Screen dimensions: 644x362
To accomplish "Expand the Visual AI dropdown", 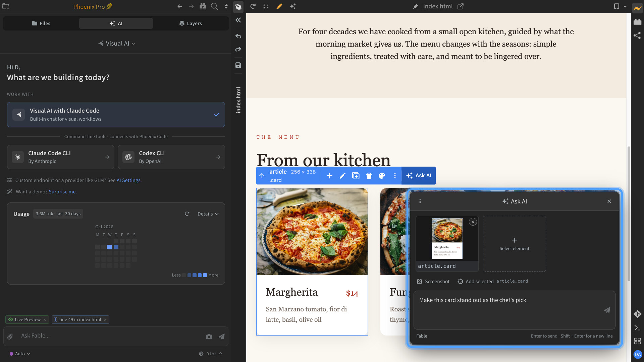I will point(116,44).
